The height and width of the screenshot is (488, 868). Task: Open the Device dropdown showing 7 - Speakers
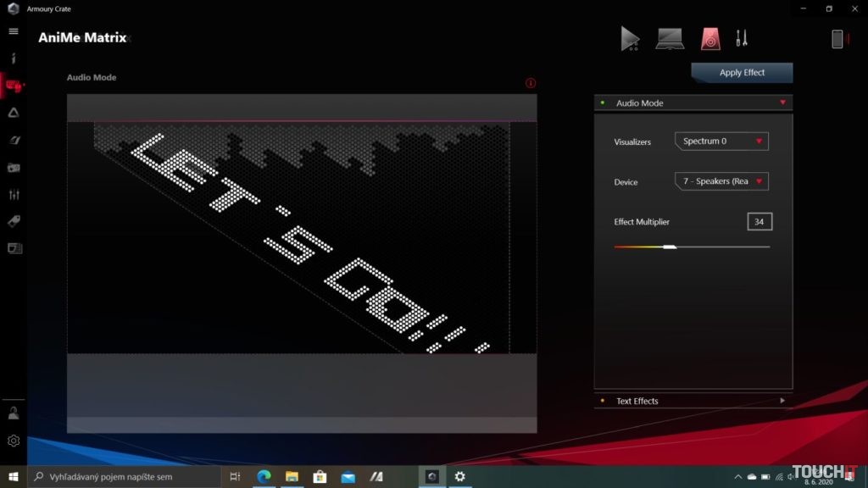click(721, 181)
